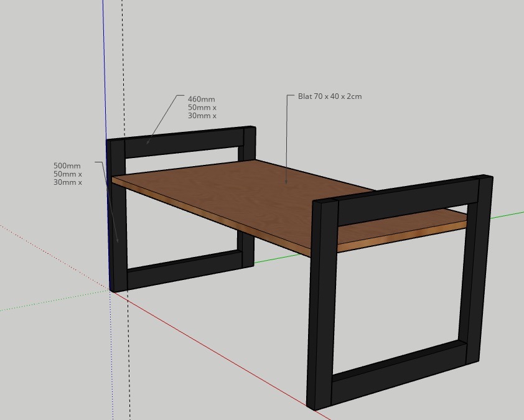
Task: Select the '460mm 50mm x 30mm' annotation text
Action: pos(202,108)
